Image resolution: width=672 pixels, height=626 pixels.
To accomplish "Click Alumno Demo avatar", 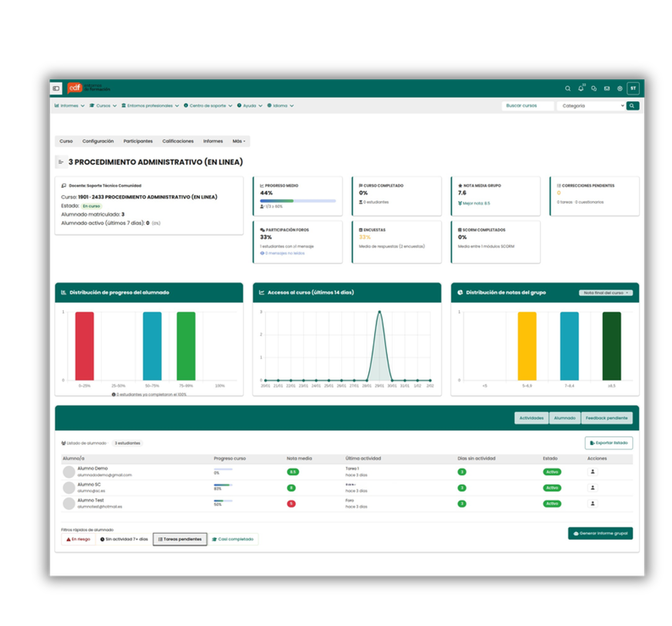I will 69,472.
